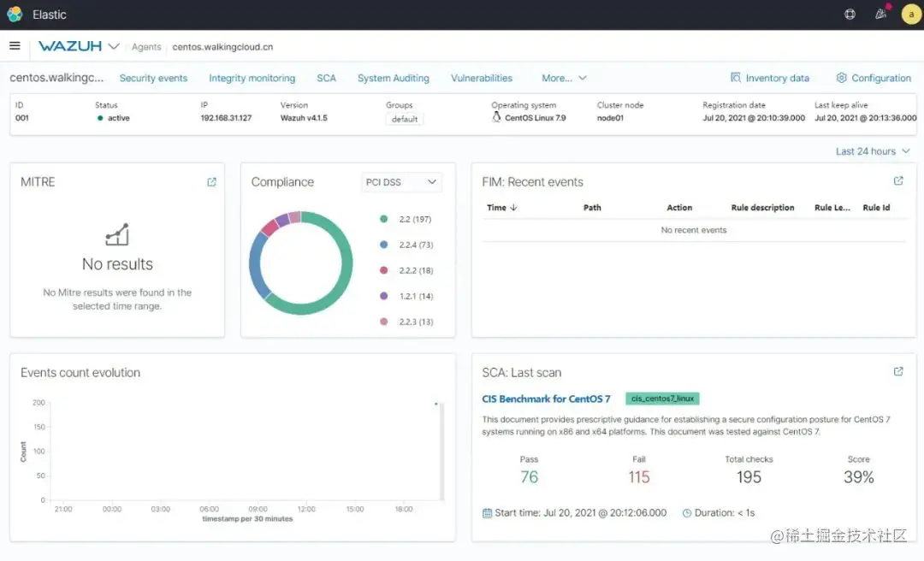The width and height of the screenshot is (924, 561).
Task: Switch to the System Auditing tab
Action: tap(393, 78)
